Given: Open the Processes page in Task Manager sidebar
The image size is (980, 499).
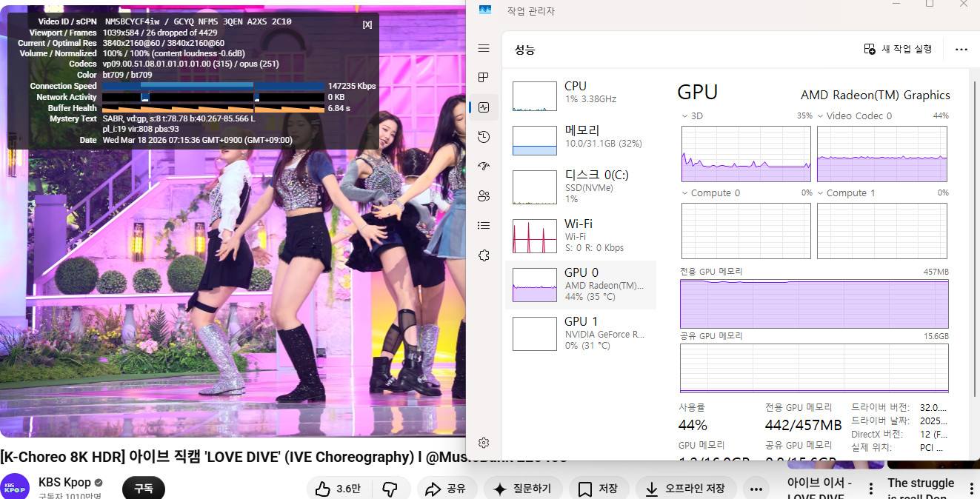Looking at the screenshot, I should point(484,77).
